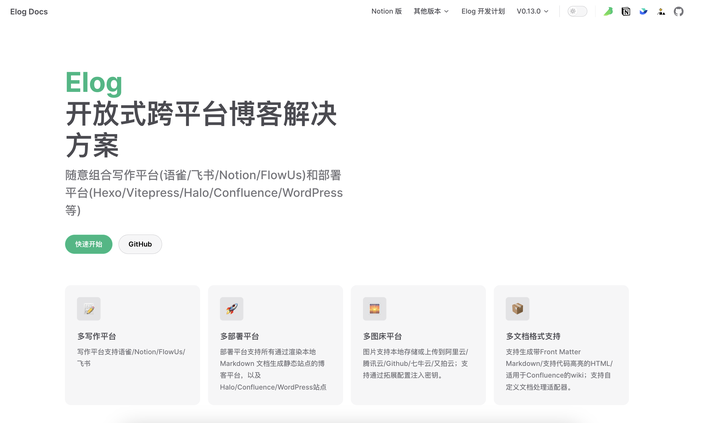Viewport: 720px width, 423px height.
Task: Click description 写作平台支持语雀/Notion/FlowUs/飞书
Action: (x=131, y=357)
